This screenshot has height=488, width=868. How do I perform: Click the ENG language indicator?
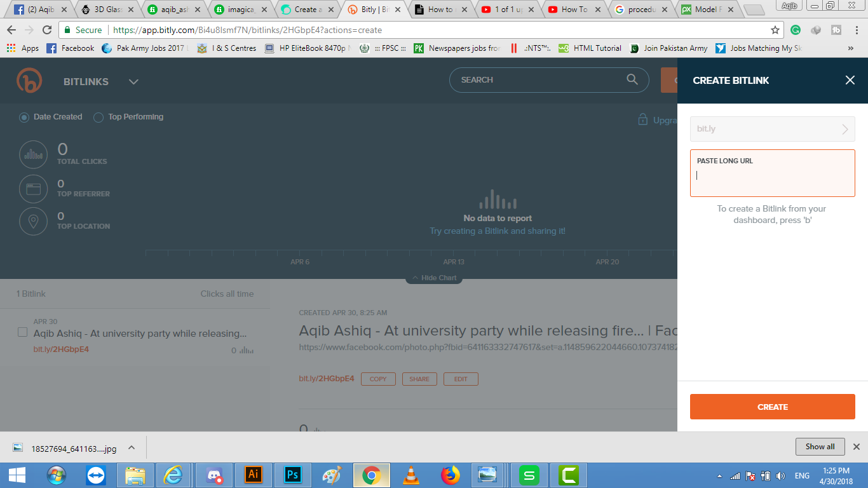pyautogui.click(x=802, y=476)
